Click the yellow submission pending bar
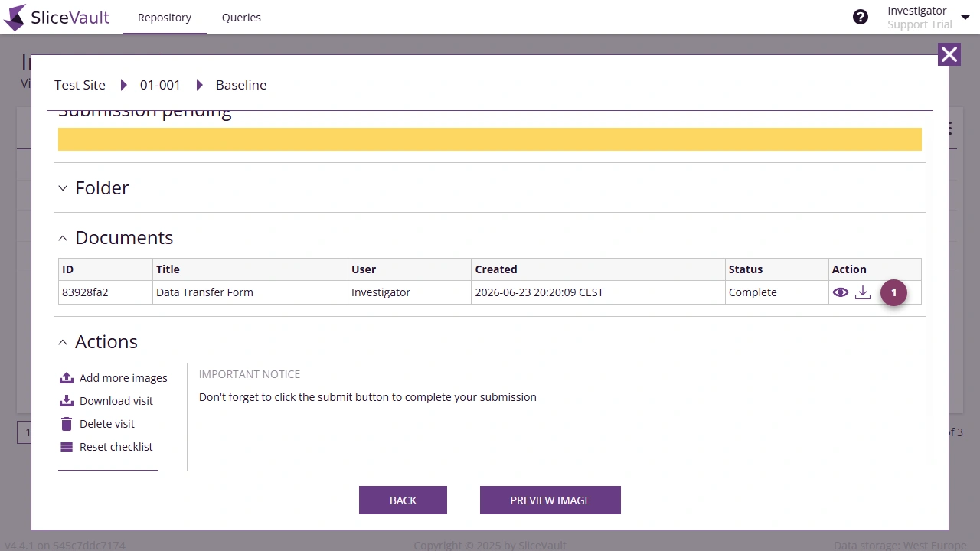Viewport: 980px width, 551px height. tap(490, 139)
